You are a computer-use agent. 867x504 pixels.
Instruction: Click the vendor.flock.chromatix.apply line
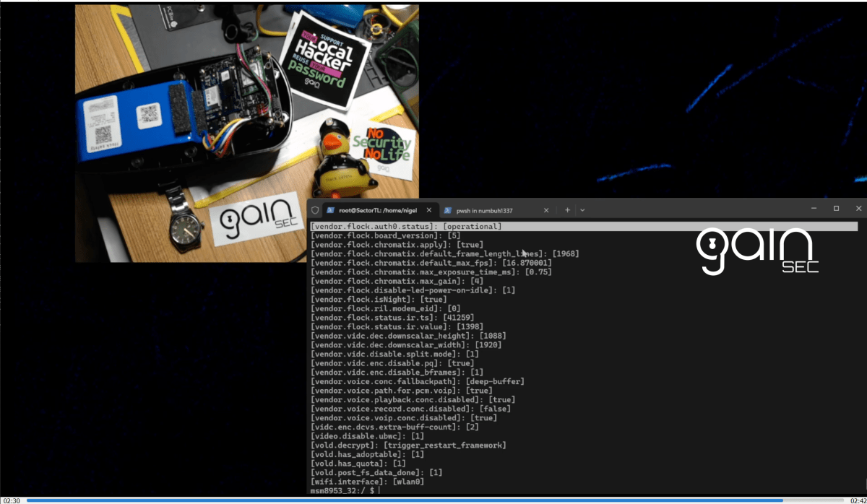395,245
